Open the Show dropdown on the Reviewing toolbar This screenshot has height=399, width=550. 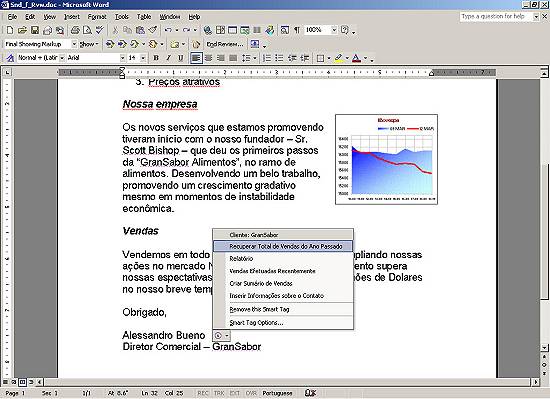coord(89,44)
